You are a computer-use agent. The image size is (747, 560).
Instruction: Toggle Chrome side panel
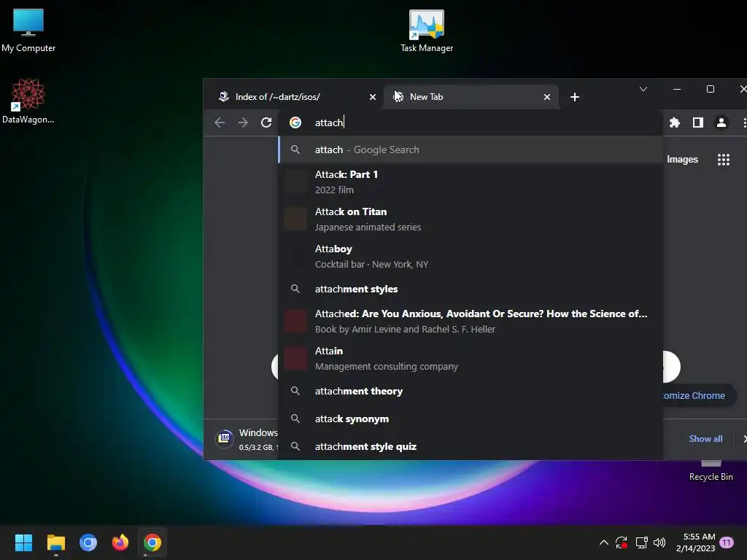(x=698, y=122)
